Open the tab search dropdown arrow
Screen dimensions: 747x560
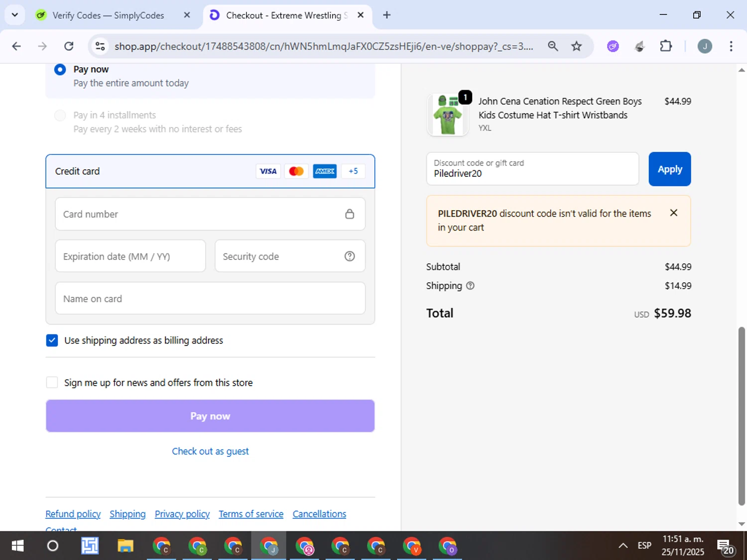15,15
